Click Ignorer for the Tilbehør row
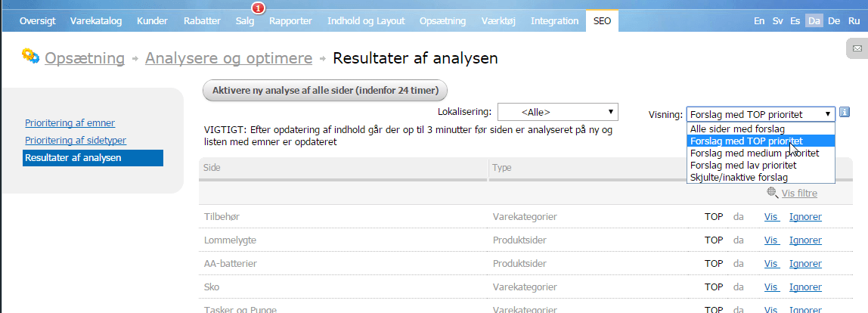868x313 pixels. click(x=805, y=217)
